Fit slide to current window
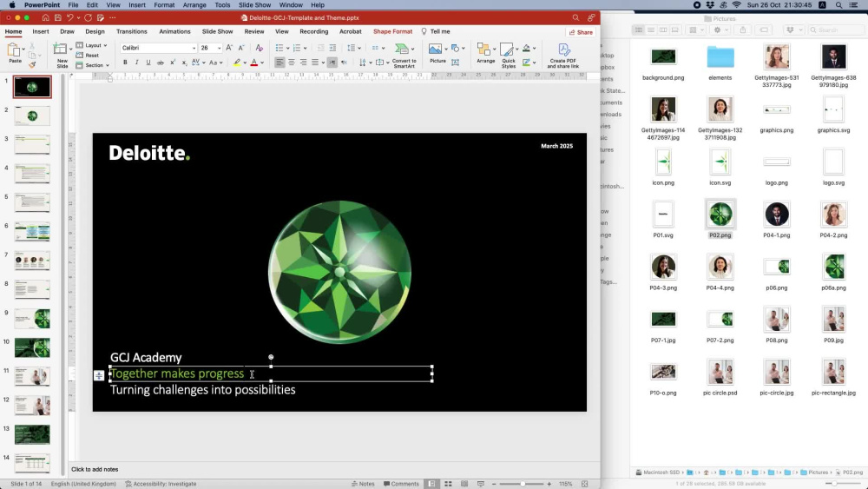Viewport: 868px width, 489px height. click(x=584, y=484)
